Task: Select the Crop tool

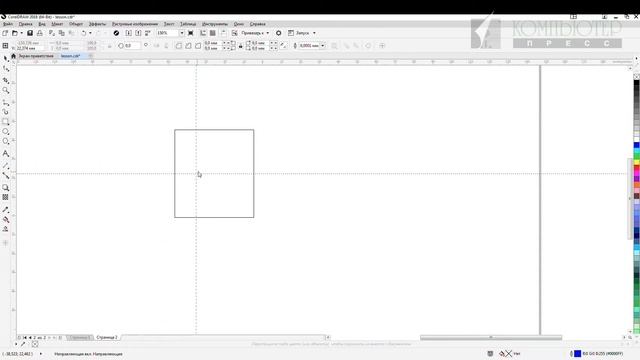Action: pos(6,80)
